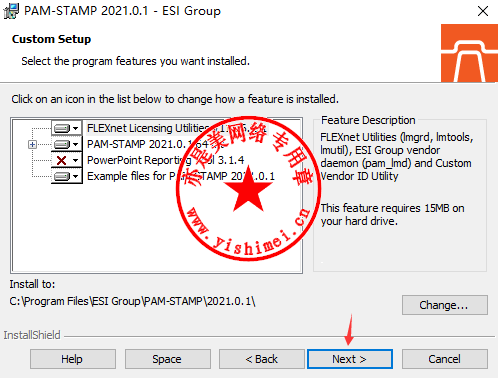Close the PAM-STAMP setup window
498x378 pixels.
click(483, 11)
